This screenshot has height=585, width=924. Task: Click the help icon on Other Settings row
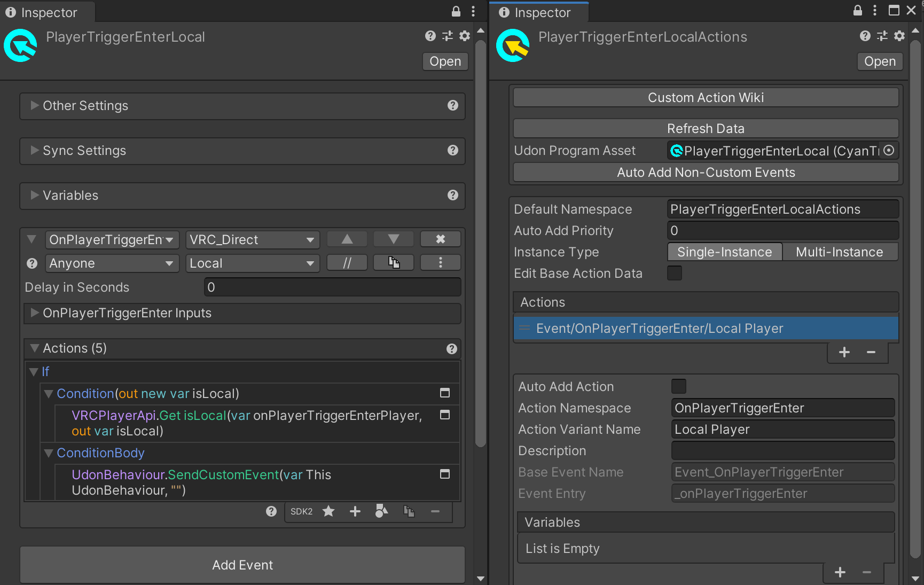tap(453, 105)
